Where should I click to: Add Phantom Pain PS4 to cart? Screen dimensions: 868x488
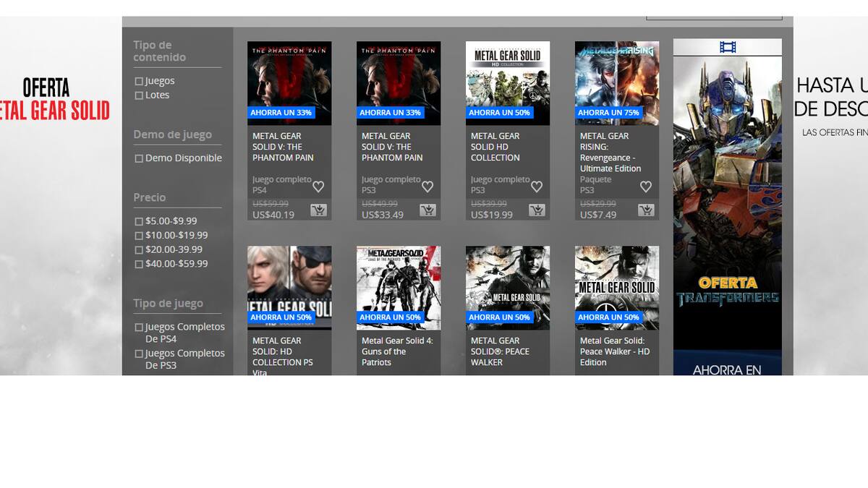point(318,210)
